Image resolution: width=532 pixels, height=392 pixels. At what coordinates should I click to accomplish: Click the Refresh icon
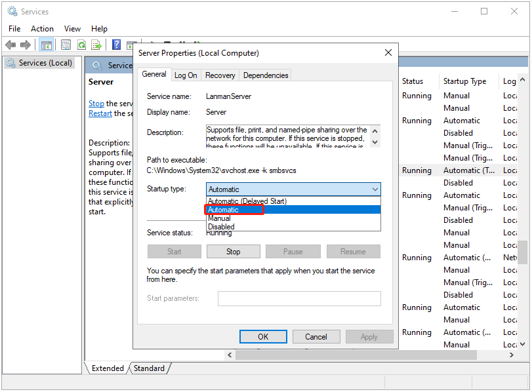pyautogui.click(x=82, y=45)
